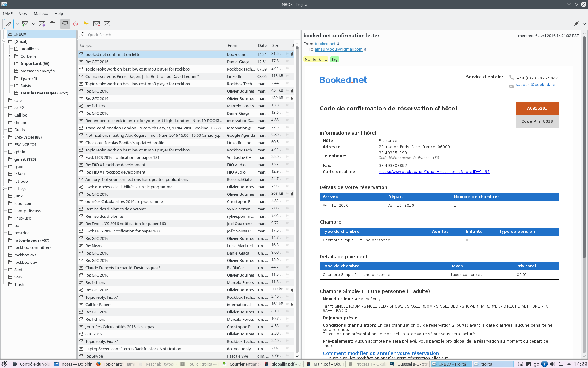Click the system tray volume speaker icon

tap(552, 364)
